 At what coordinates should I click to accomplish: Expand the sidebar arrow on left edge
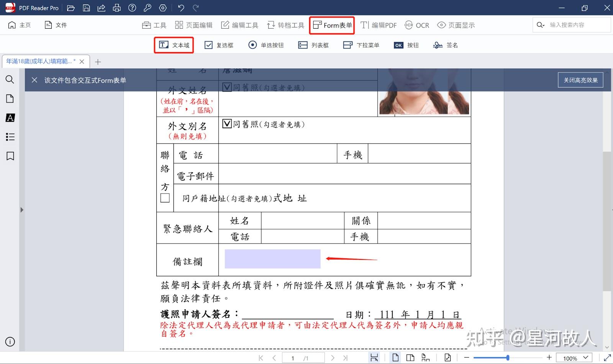[22, 209]
